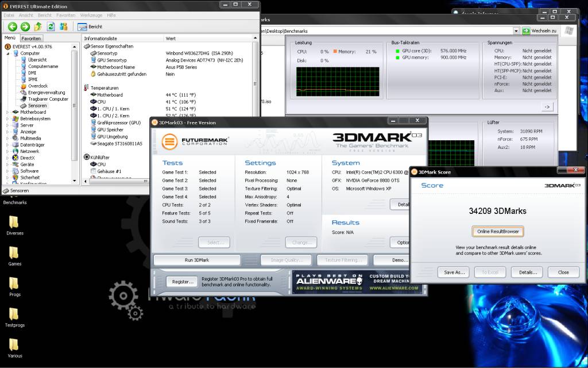
Task: Open the Progs desktop folder
Action: point(14,287)
